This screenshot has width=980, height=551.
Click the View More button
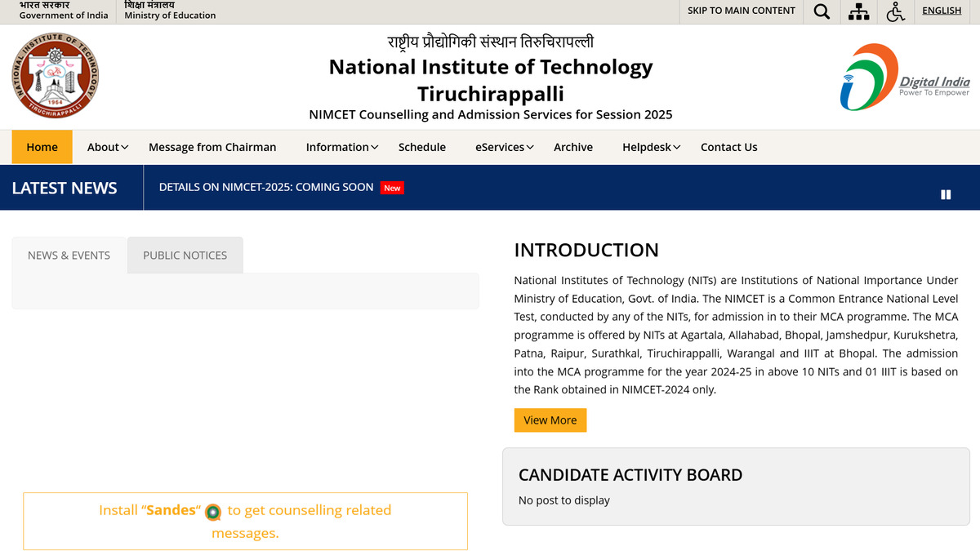coord(550,420)
